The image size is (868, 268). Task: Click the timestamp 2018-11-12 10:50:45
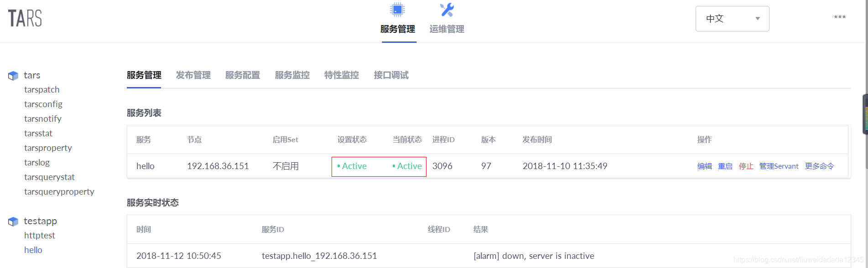179,256
